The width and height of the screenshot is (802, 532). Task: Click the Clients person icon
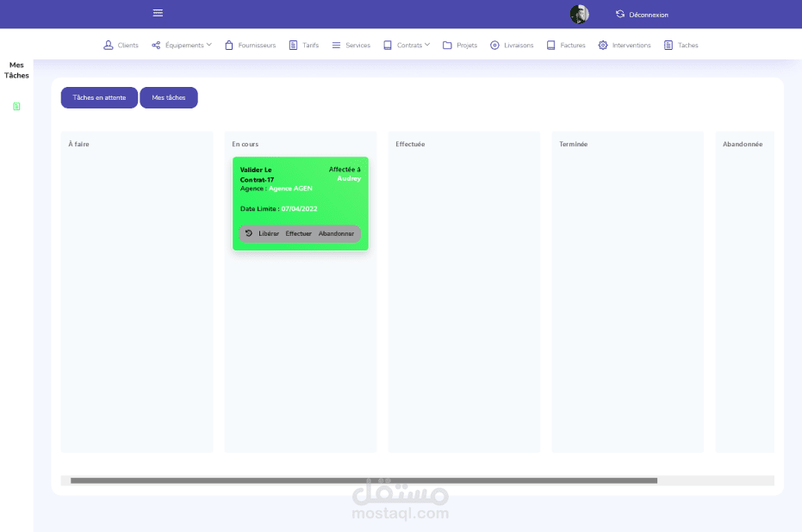[x=108, y=45]
